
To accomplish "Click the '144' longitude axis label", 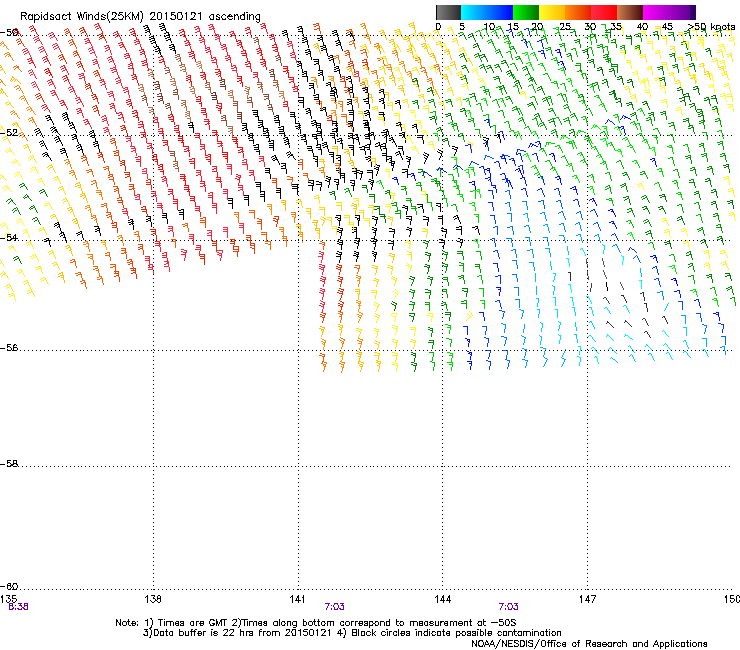I will (x=442, y=599).
